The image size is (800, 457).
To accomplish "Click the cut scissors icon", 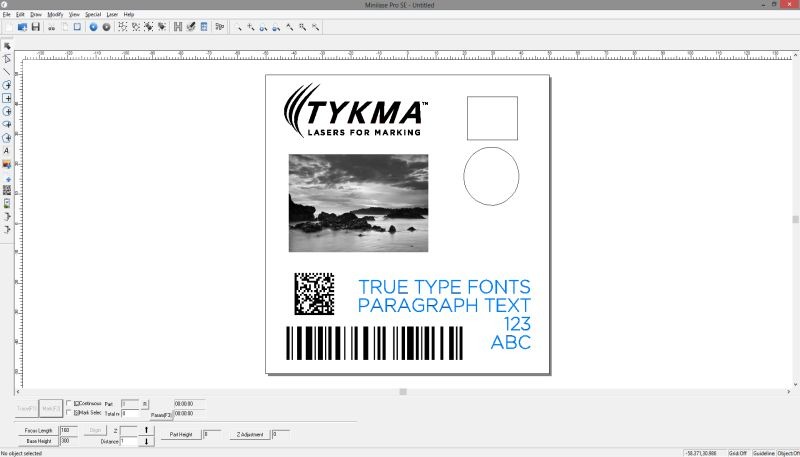I will tap(52, 27).
